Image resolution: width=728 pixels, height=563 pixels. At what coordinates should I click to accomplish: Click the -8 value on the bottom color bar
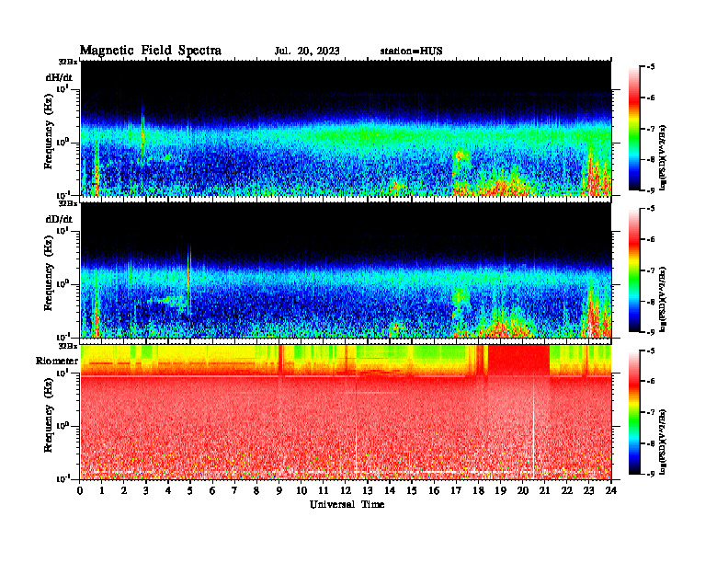651,443
